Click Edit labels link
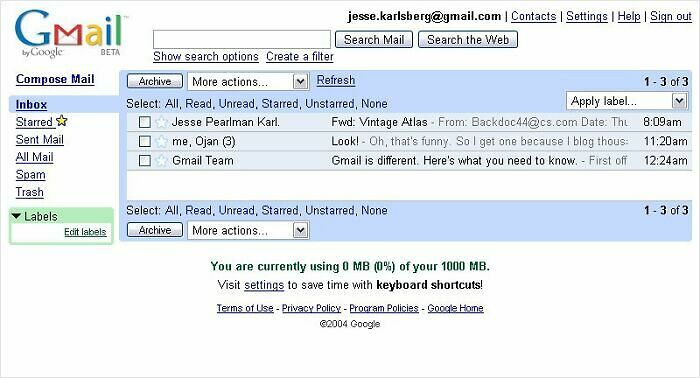 click(85, 232)
